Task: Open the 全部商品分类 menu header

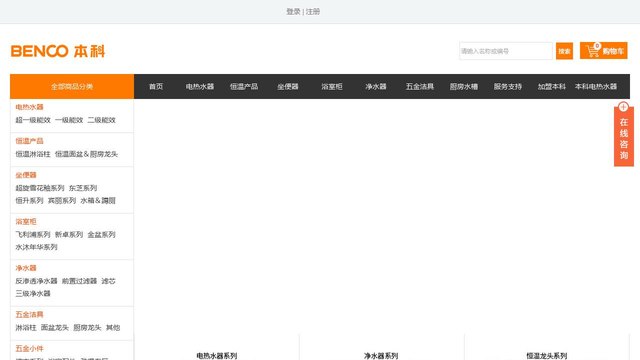Action: [x=72, y=87]
